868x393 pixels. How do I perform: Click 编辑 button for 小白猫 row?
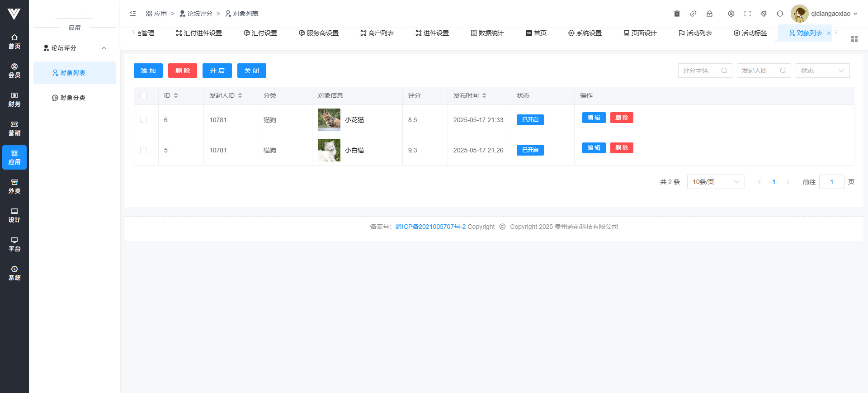(x=594, y=148)
